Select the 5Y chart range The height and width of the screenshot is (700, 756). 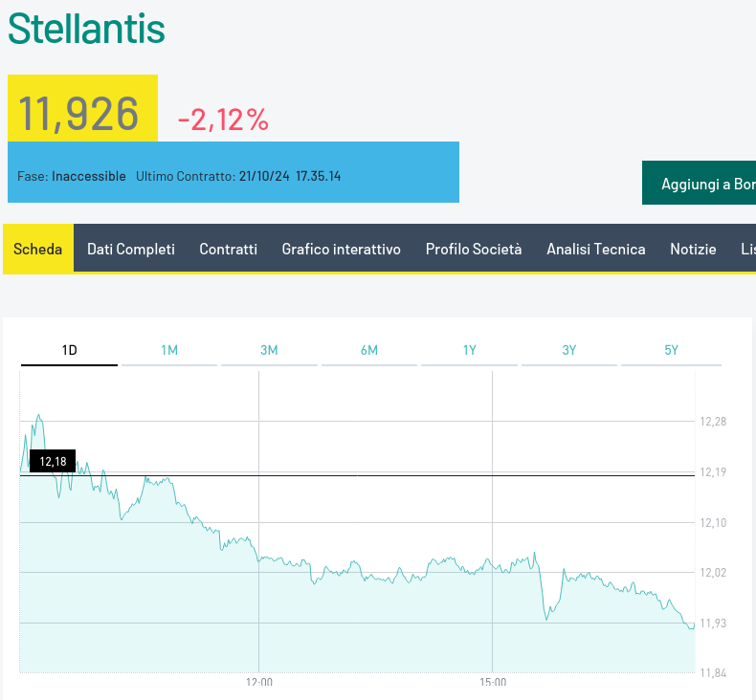671,350
